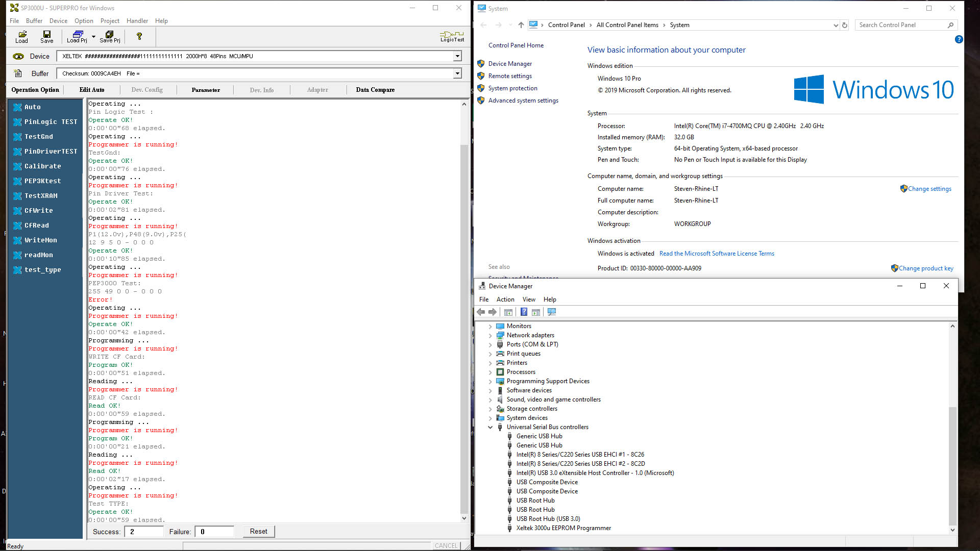
Task: Select Xeltek 3000u EEPROM Programmer device
Action: click(x=563, y=529)
